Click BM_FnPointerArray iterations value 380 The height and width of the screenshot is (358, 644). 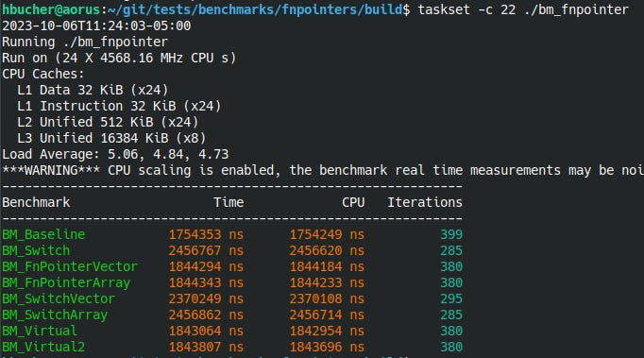tap(451, 282)
